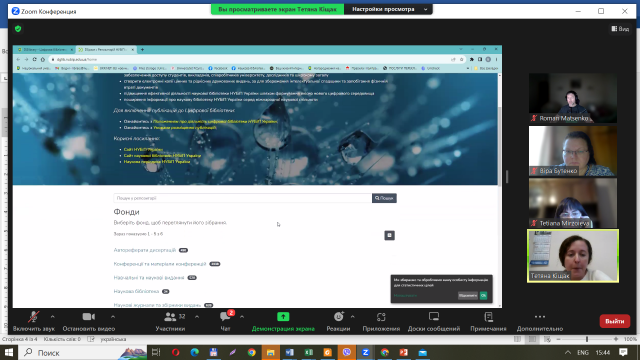Click green encryption shield icon

coord(18,29)
